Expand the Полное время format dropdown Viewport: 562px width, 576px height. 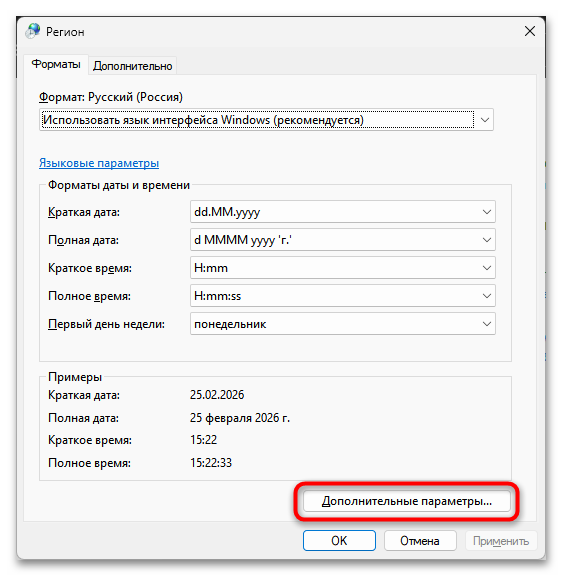point(343,295)
